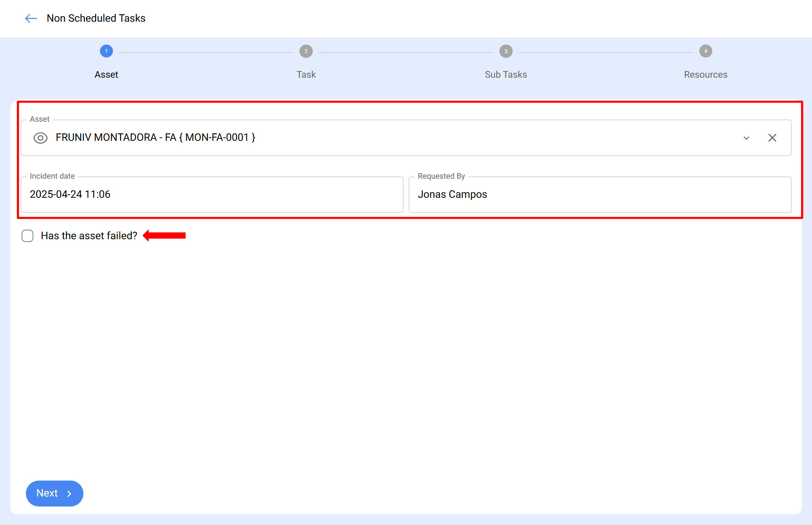Image resolution: width=812 pixels, height=525 pixels.
Task: Enable the Has the asset failed checkbox
Action: (x=27, y=236)
